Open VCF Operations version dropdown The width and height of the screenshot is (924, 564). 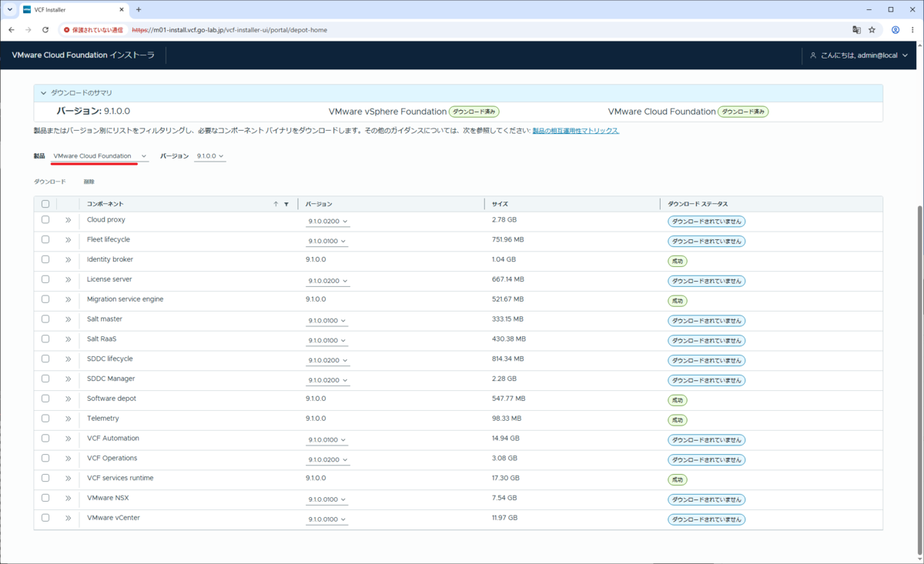tap(328, 460)
